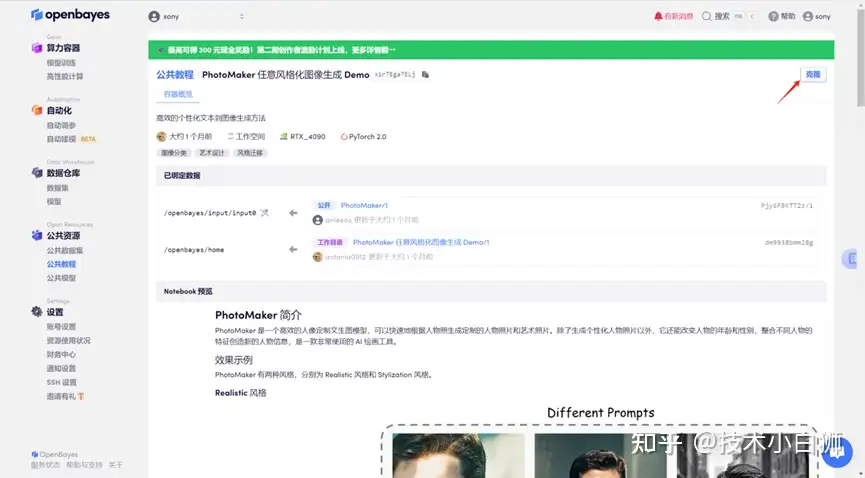The height and width of the screenshot is (478, 865).
Task: Click the first preview portrait thumbnail
Action: point(458,455)
